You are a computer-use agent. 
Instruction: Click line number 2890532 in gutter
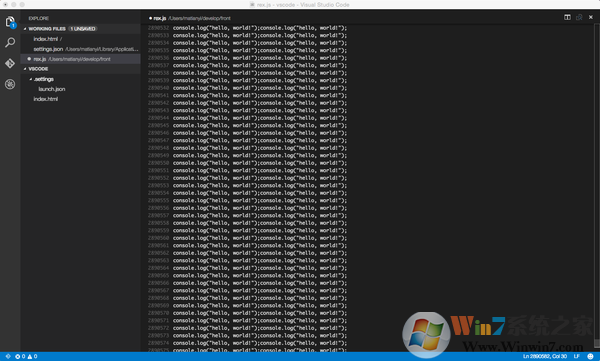158,28
